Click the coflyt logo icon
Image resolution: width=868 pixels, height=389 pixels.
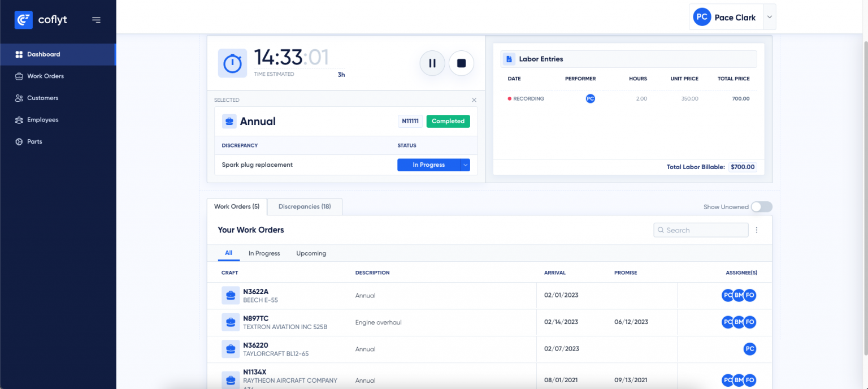pos(23,19)
